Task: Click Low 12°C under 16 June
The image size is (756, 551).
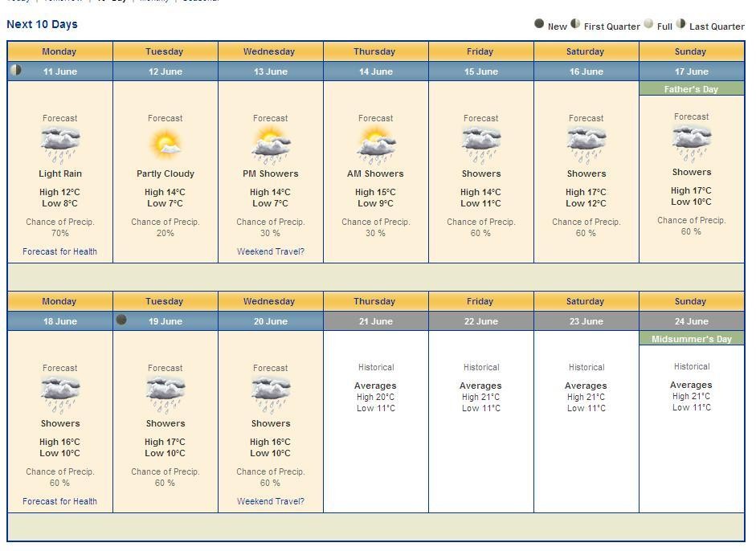Action: coord(586,203)
